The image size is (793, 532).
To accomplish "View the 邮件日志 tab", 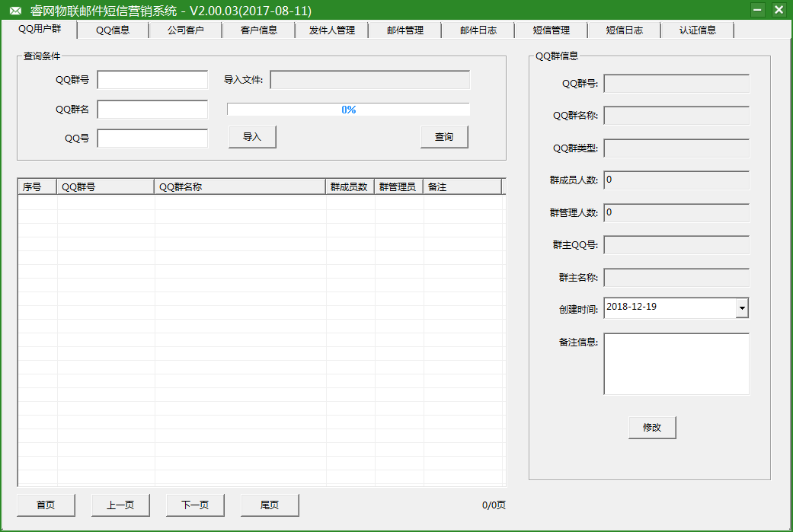I will coord(478,30).
